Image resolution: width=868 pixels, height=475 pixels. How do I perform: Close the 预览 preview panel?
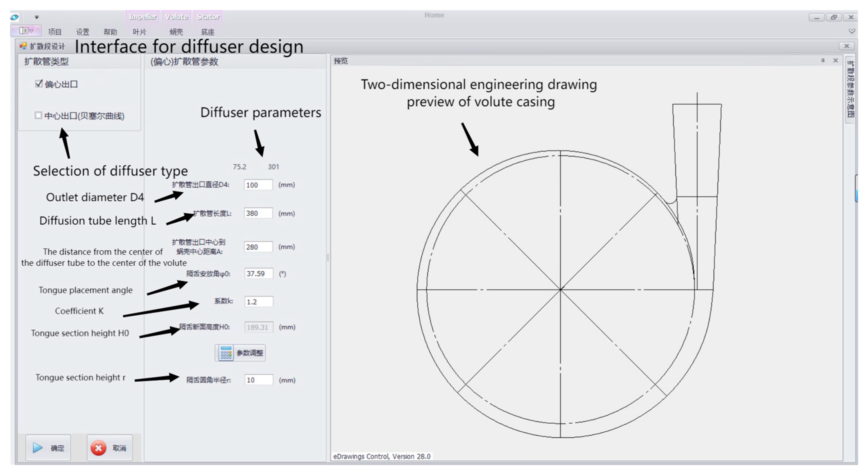pos(835,61)
